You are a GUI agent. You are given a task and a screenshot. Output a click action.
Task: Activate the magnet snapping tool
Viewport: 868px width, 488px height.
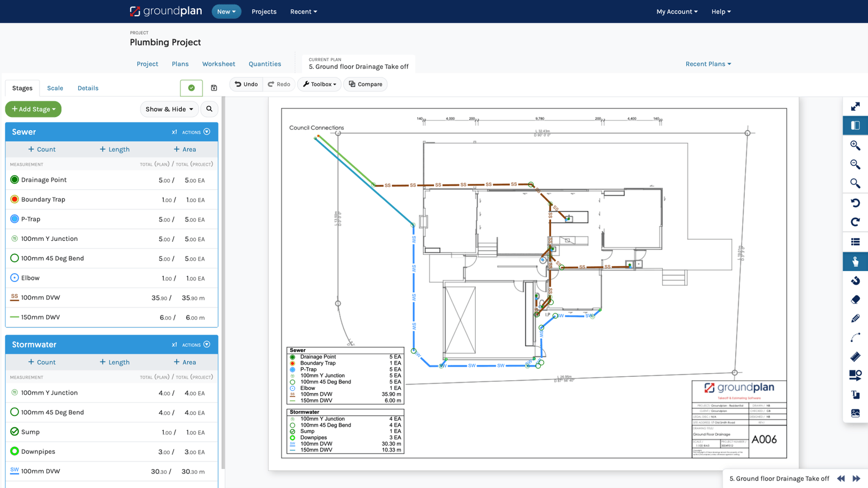point(855,280)
